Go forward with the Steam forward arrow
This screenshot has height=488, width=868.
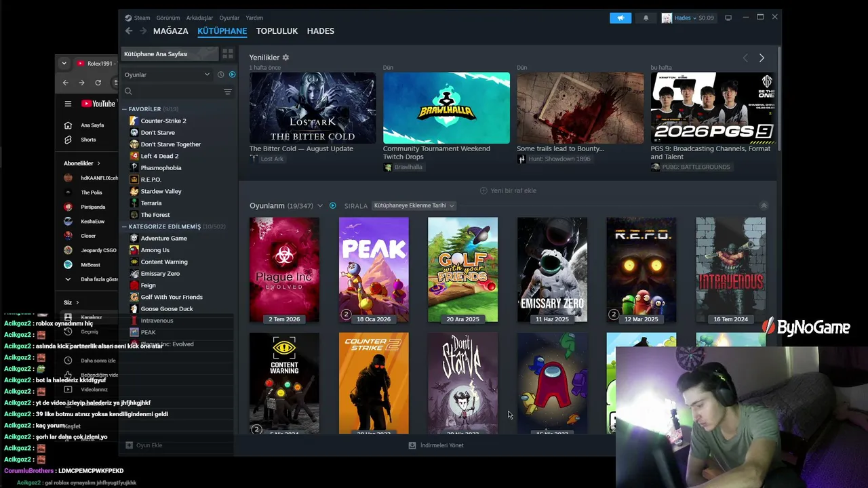click(x=143, y=30)
